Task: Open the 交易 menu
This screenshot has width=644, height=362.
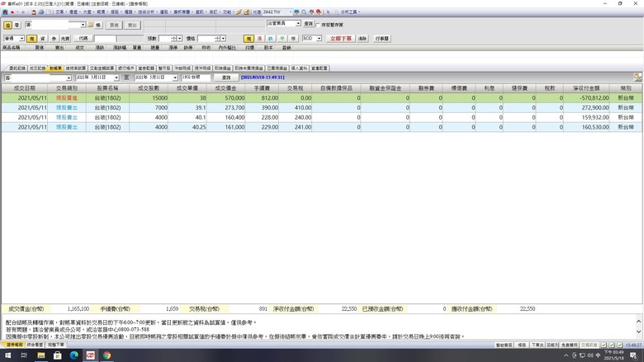Action: (x=60, y=12)
